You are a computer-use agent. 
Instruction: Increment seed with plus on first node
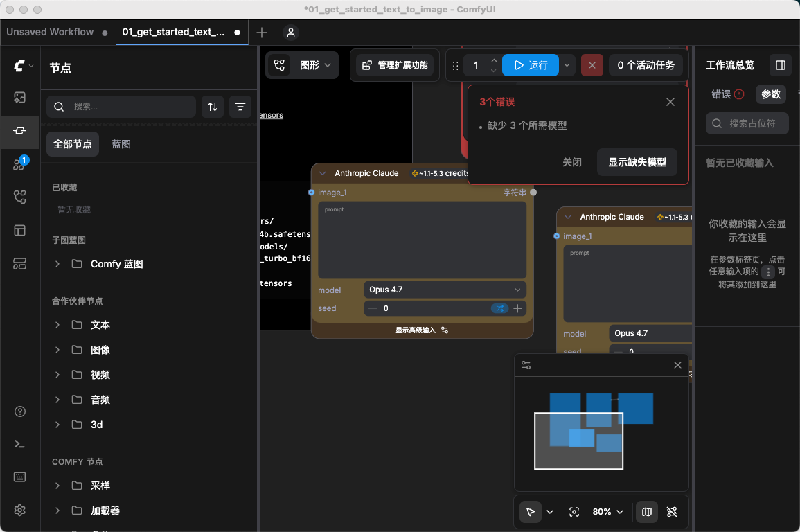[x=517, y=308]
